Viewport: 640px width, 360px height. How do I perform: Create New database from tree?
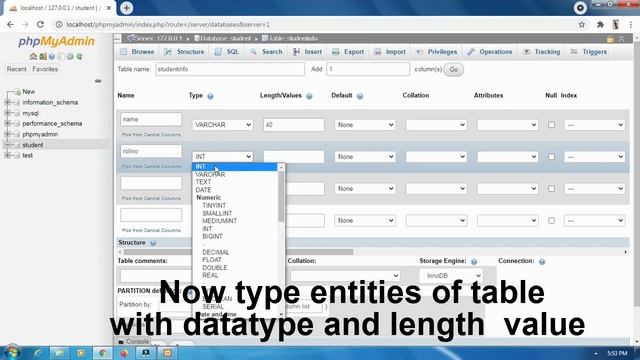[x=29, y=92]
